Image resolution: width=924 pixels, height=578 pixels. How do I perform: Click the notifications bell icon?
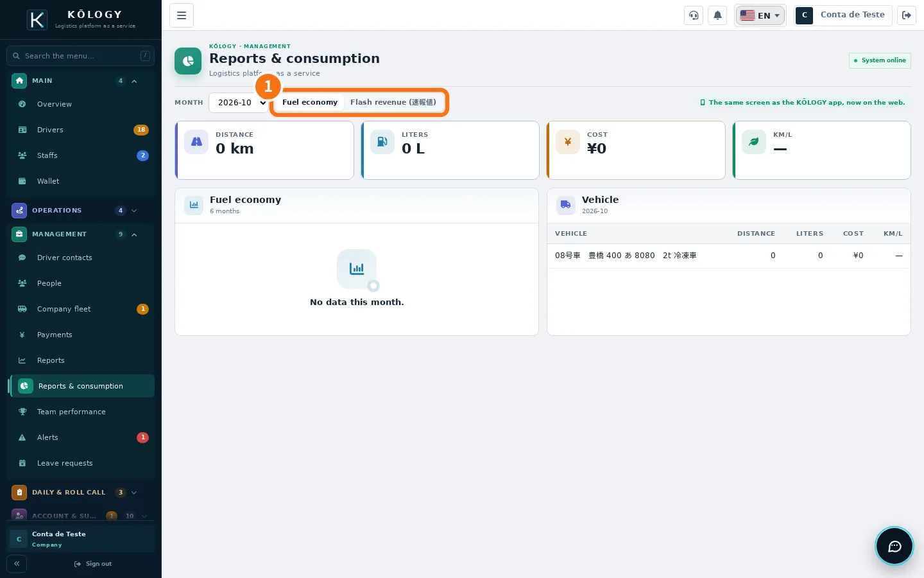717,15
